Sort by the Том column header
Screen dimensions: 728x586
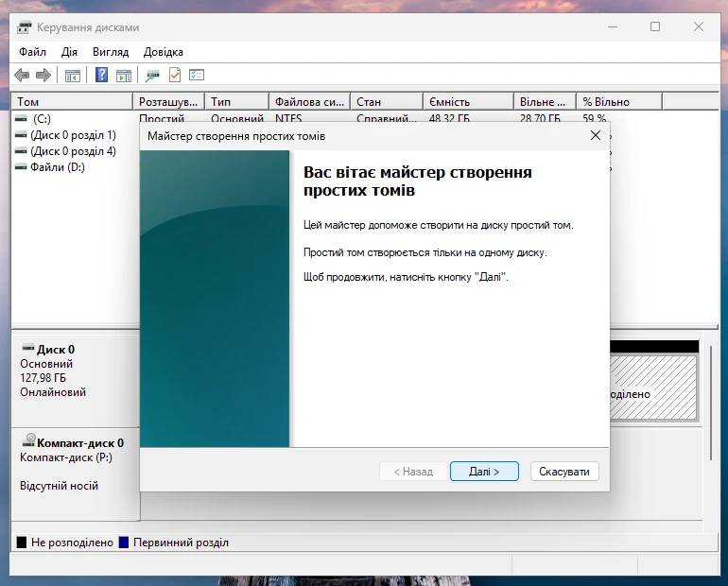72,102
